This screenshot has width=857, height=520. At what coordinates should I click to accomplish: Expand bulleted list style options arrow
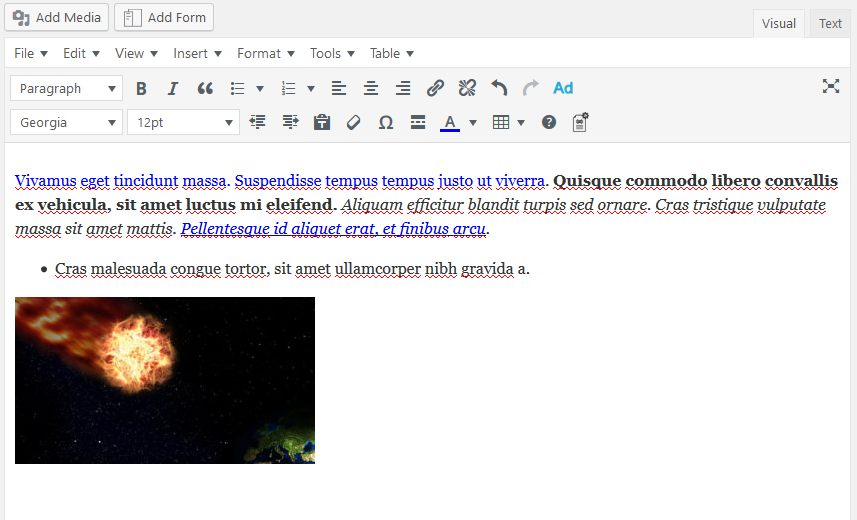point(260,89)
